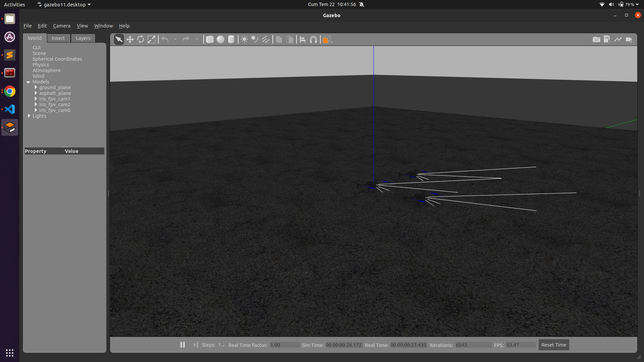Switch to the Scale mode tool
The height and width of the screenshot is (362, 644).
point(151,39)
